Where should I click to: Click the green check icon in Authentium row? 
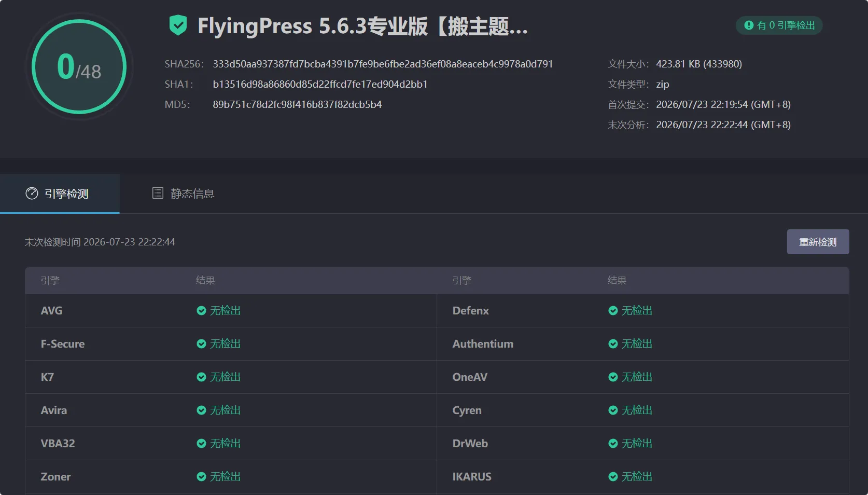click(x=613, y=344)
